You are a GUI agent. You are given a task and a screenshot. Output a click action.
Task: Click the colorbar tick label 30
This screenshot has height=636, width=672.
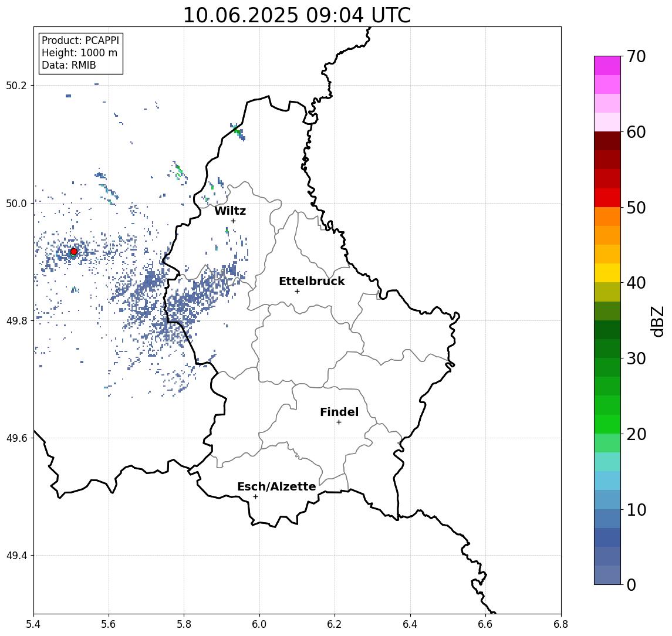pyautogui.click(x=636, y=358)
